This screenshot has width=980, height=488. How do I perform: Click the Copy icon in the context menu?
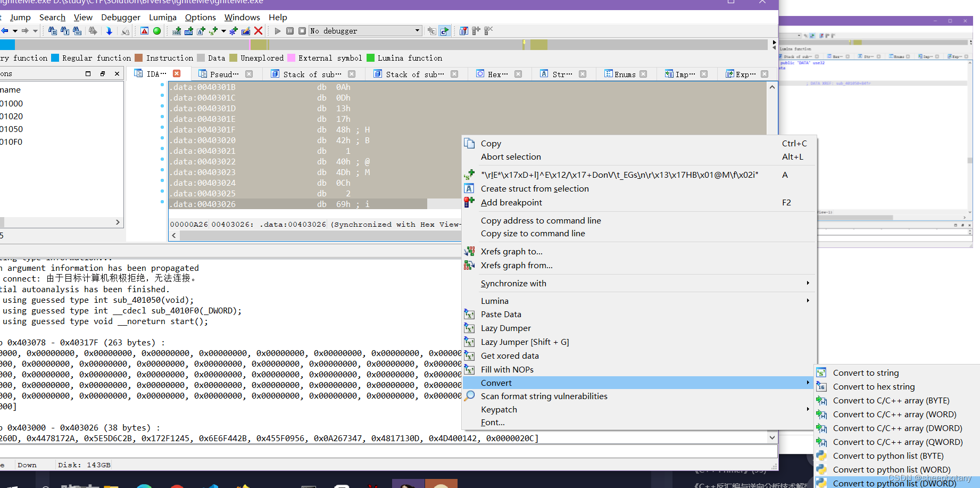469,143
